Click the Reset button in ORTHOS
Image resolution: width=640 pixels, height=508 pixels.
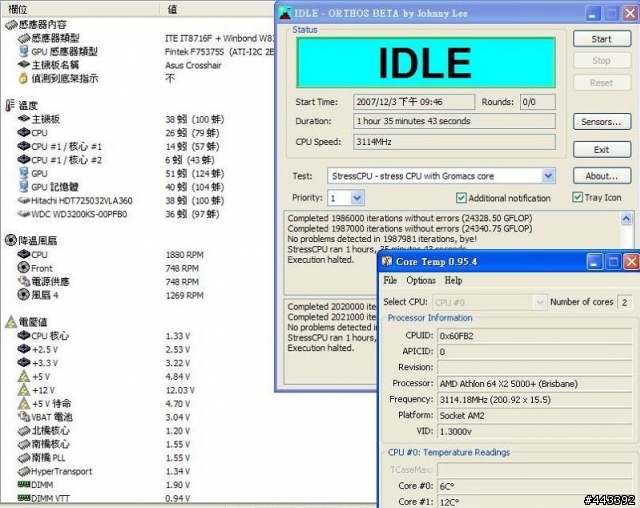(x=602, y=83)
